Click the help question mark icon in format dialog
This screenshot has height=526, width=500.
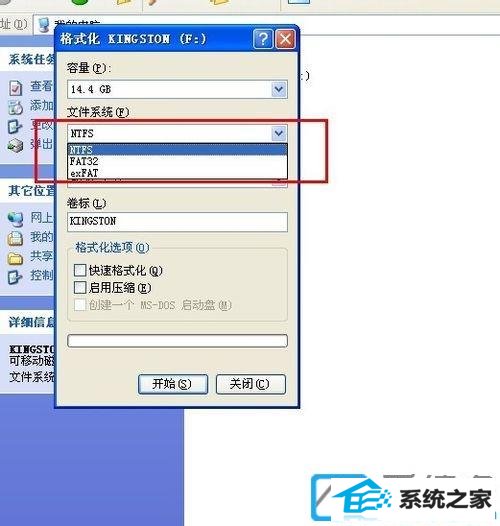tap(263, 39)
